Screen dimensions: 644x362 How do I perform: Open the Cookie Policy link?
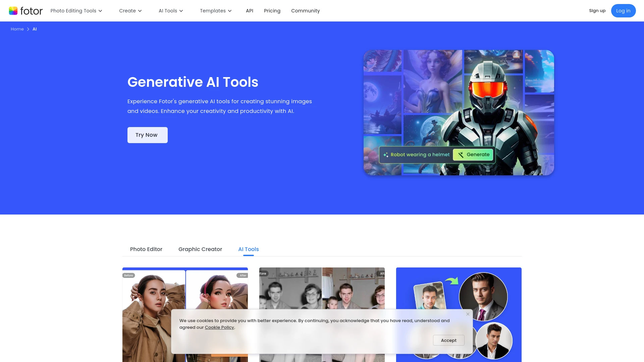(219, 327)
